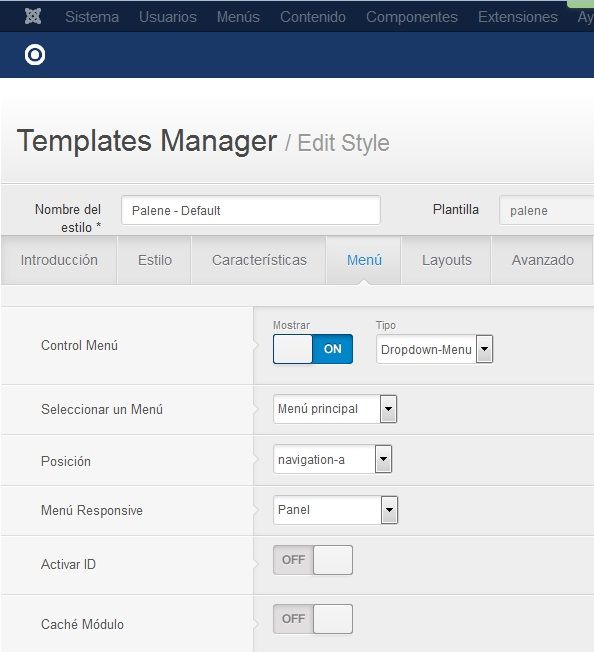Screen dimensions: 594x652
Task: Turn off the Control Menú Mostrar switch
Action: (x=313, y=349)
